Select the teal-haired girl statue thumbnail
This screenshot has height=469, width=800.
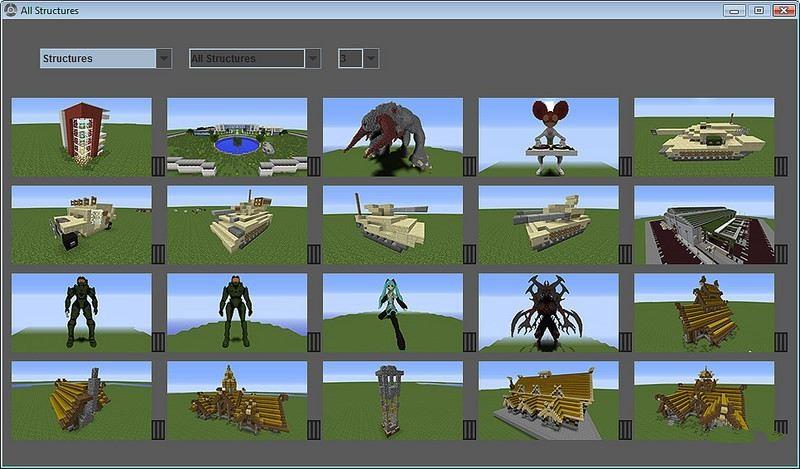[393, 313]
